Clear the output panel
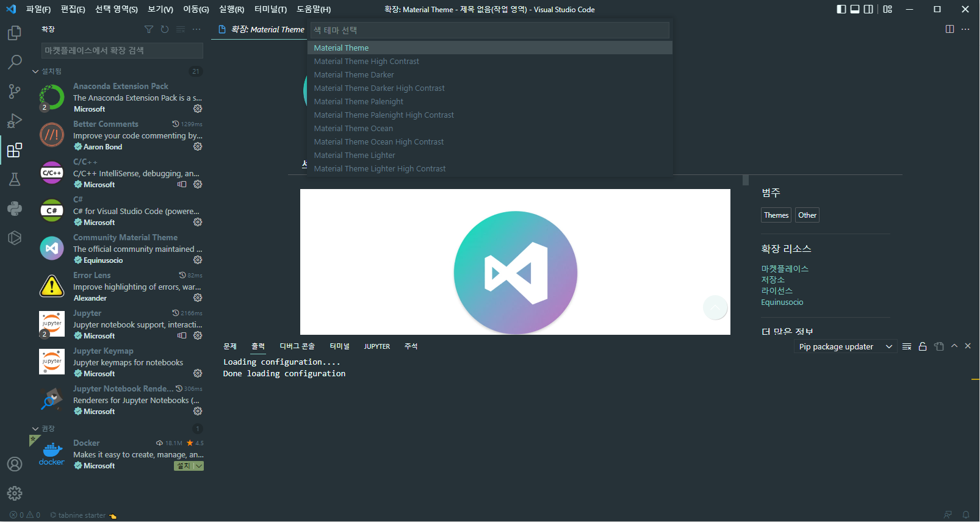 [x=907, y=346]
